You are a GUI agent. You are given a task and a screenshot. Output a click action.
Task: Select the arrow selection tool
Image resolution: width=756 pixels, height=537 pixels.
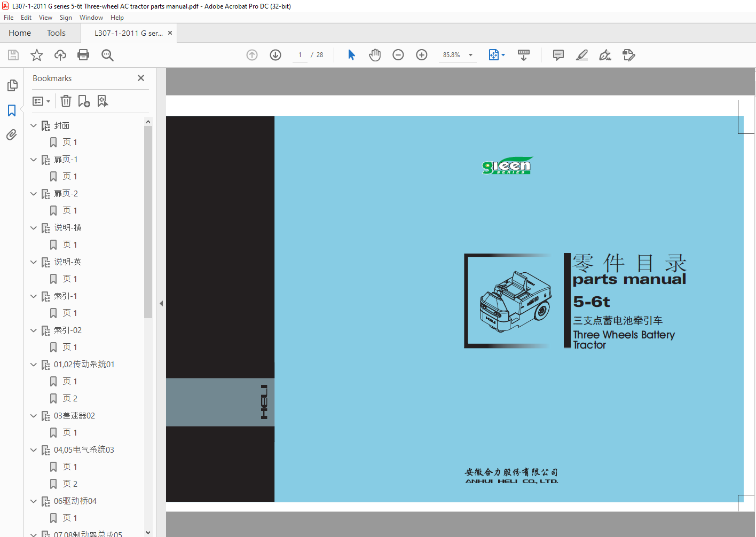pyautogui.click(x=351, y=55)
